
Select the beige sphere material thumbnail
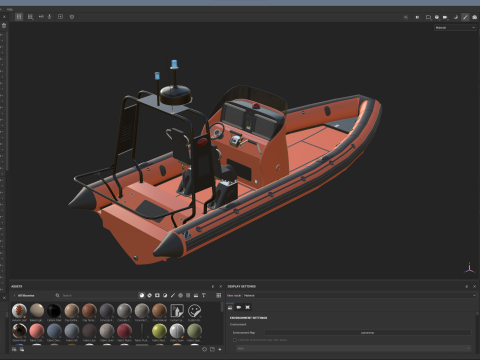coord(37,311)
